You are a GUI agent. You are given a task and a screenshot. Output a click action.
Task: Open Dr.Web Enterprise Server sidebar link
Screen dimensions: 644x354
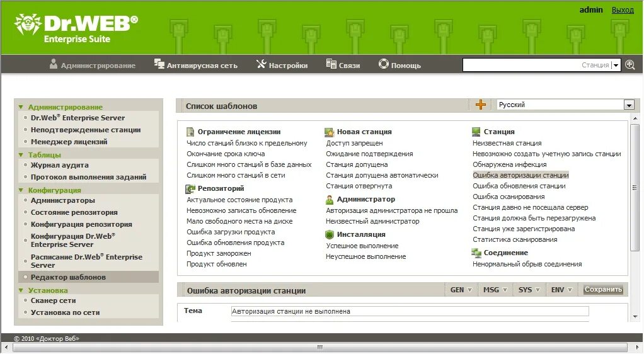[x=78, y=117]
